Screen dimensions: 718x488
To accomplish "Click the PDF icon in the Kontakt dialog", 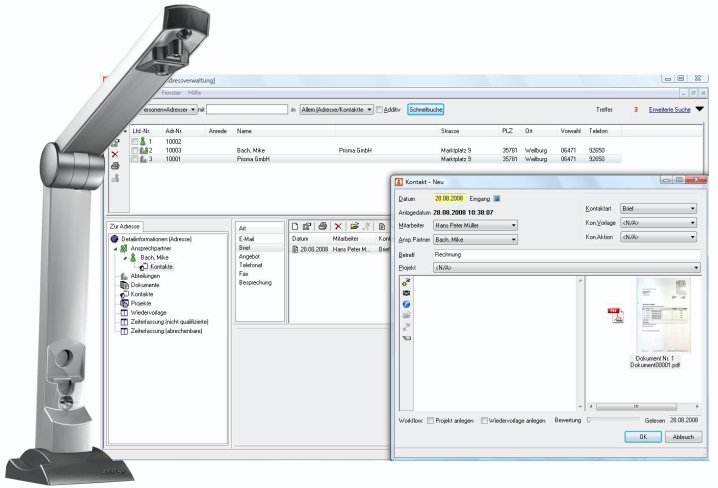I will pos(616,315).
